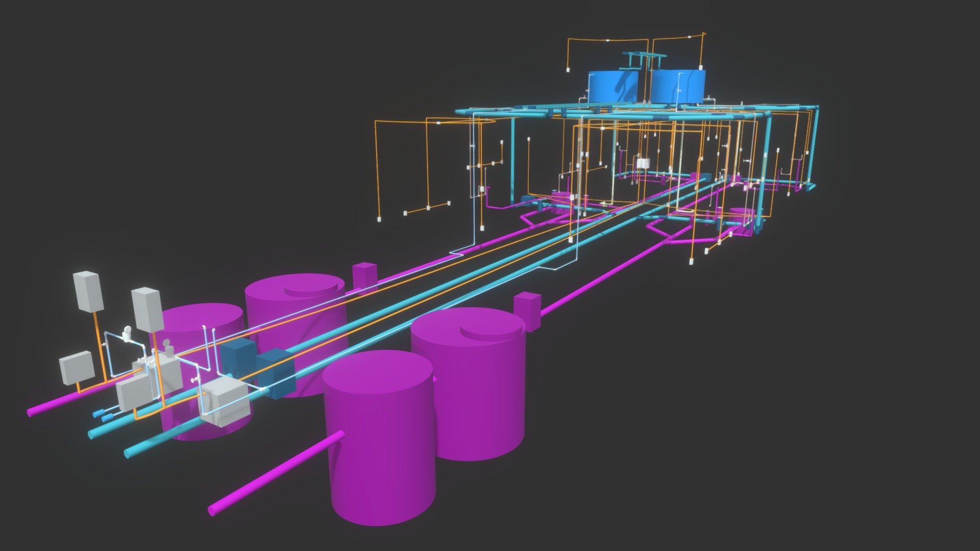
Task: Click the small white box inside the building piping
Action: pos(643,163)
